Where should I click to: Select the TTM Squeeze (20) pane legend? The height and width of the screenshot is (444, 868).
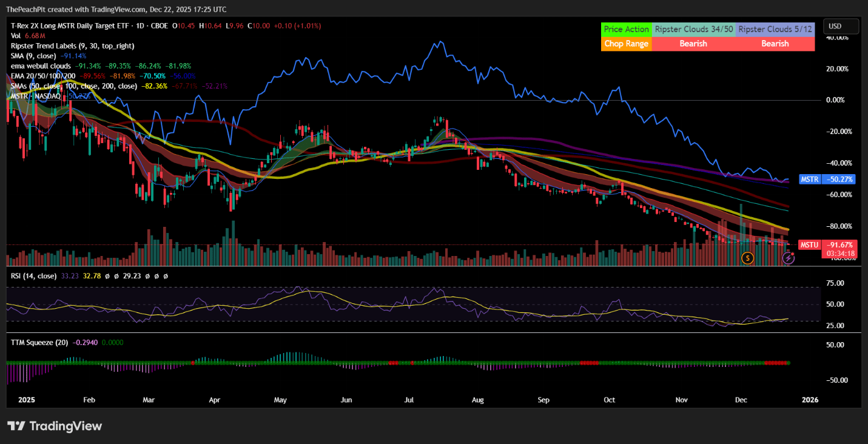pyautogui.click(x=39, y=342)
